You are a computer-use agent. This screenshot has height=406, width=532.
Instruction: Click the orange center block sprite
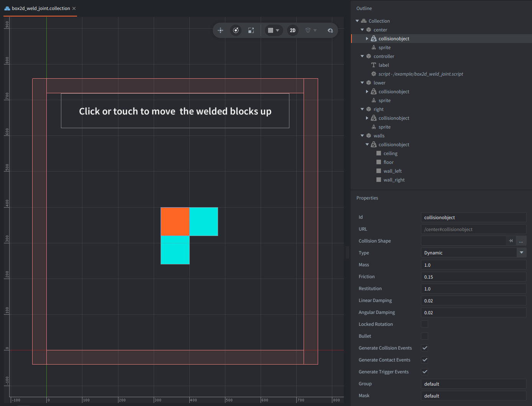click(175, 222)
